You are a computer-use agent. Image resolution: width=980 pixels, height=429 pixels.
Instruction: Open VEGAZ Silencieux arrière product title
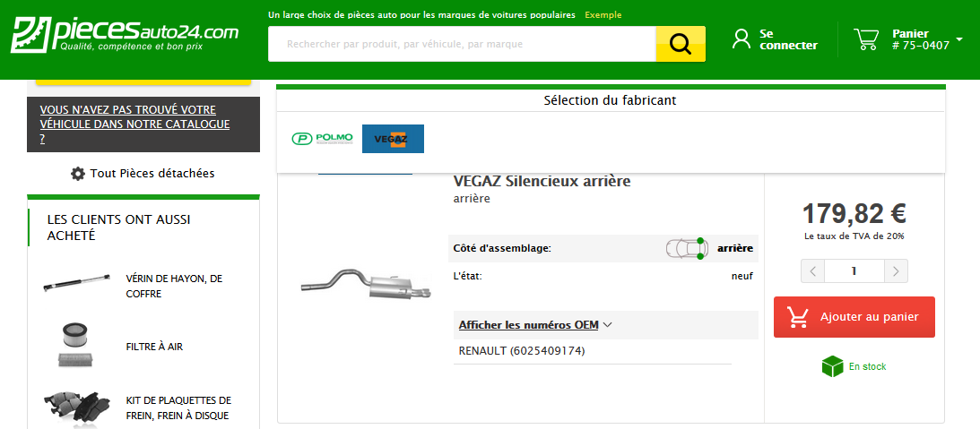tap(542, 181)
